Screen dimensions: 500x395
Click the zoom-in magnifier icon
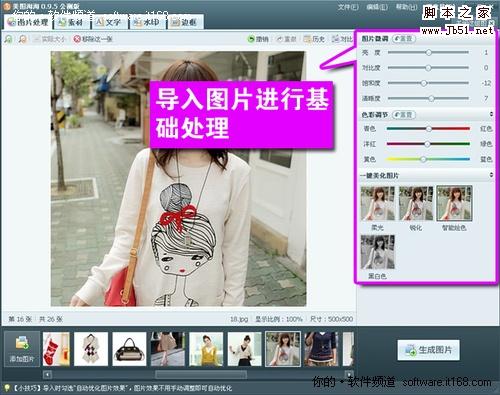8,39
